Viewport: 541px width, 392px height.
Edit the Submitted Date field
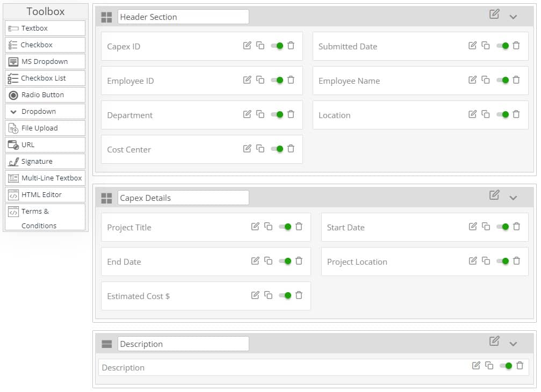tap(472, 46)
